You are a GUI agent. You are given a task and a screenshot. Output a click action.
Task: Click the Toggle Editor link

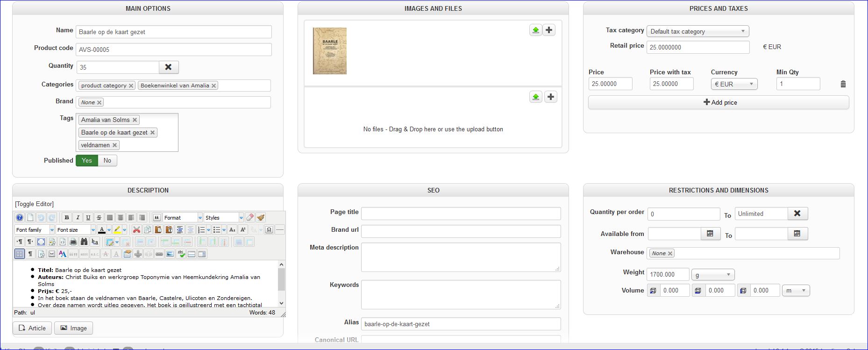[35, 204]
